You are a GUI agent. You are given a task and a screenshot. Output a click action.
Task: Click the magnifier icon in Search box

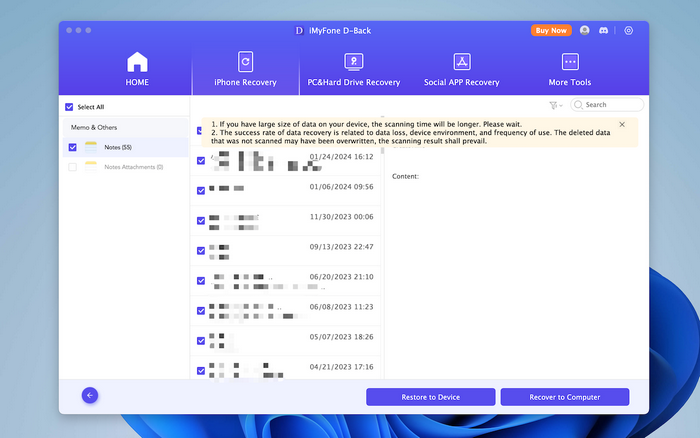pyautogui.click(x=579, y=104)
